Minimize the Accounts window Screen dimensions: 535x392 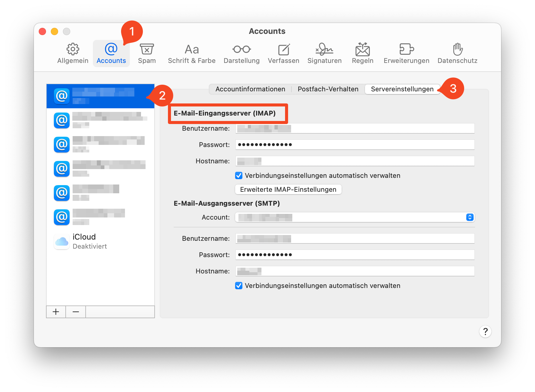[x=54, y=31]
